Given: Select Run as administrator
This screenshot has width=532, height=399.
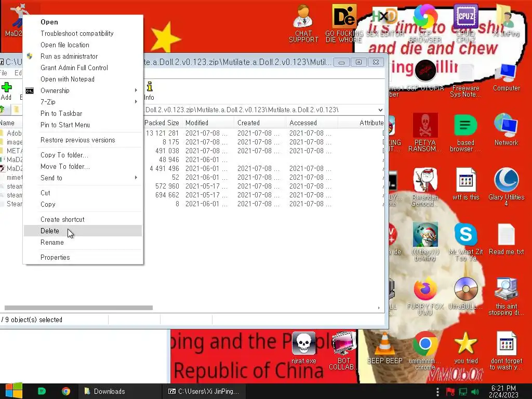Looking at the screenshot, I should (83, 56).
